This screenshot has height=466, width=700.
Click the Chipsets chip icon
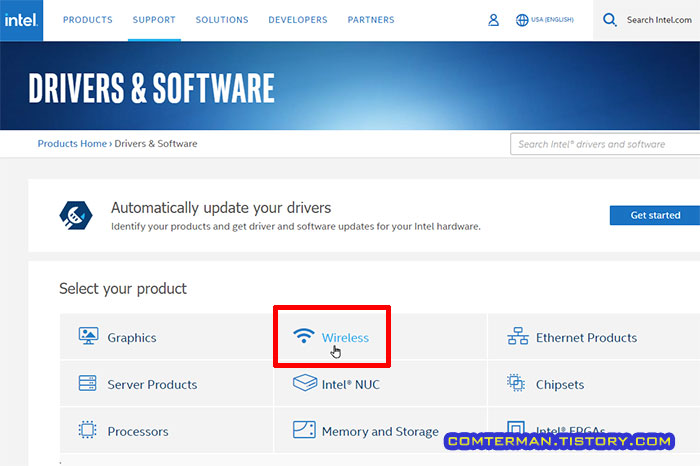pos(516,383)
